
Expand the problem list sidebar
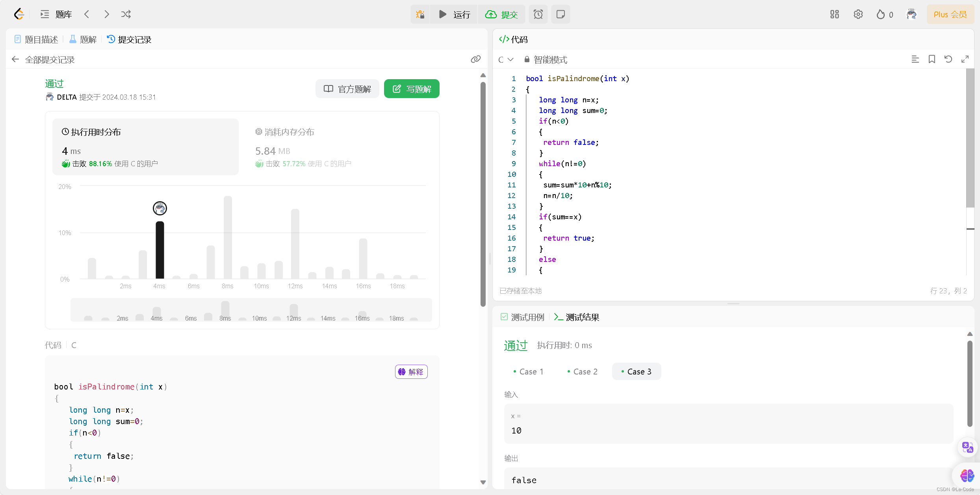56,15
